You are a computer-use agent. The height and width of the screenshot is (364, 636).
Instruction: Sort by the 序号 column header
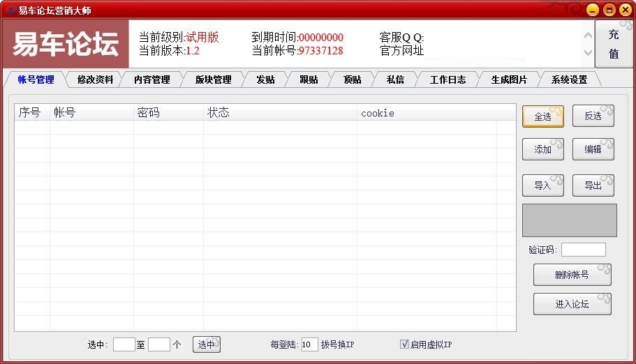pos(32,112)
